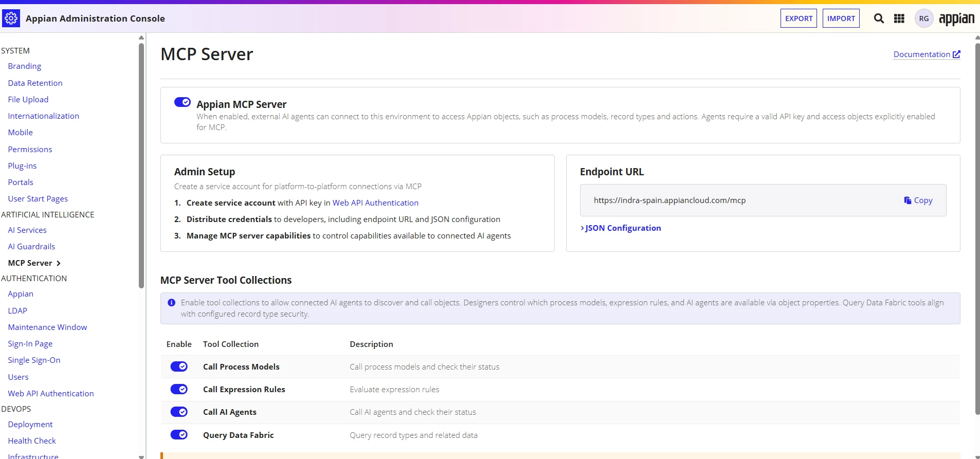Click the sidebar scroll-up arrow
The height and width of the screenshot is (459, 980).
click(x=141, y=38)
